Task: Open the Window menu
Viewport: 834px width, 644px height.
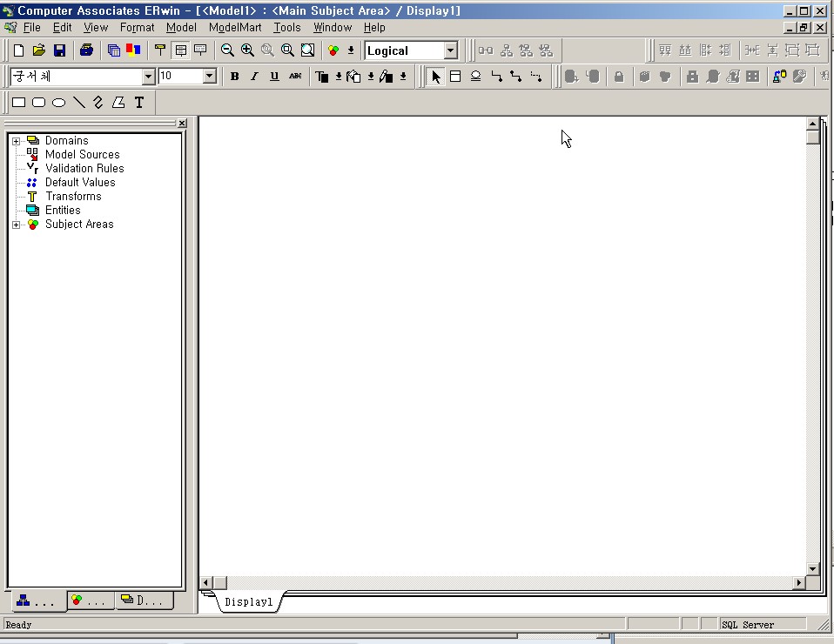Action: [333, 28]
